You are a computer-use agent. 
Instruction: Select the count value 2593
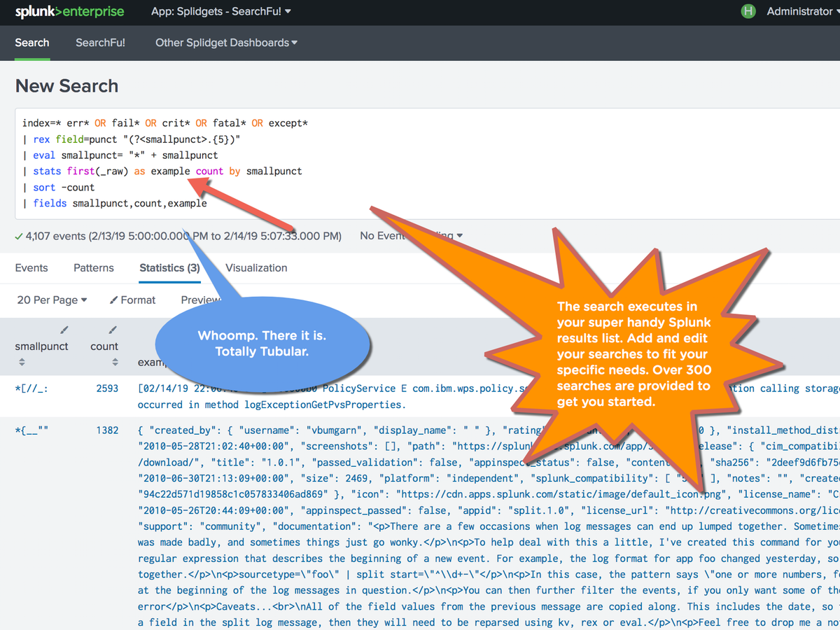click(107, 388)
